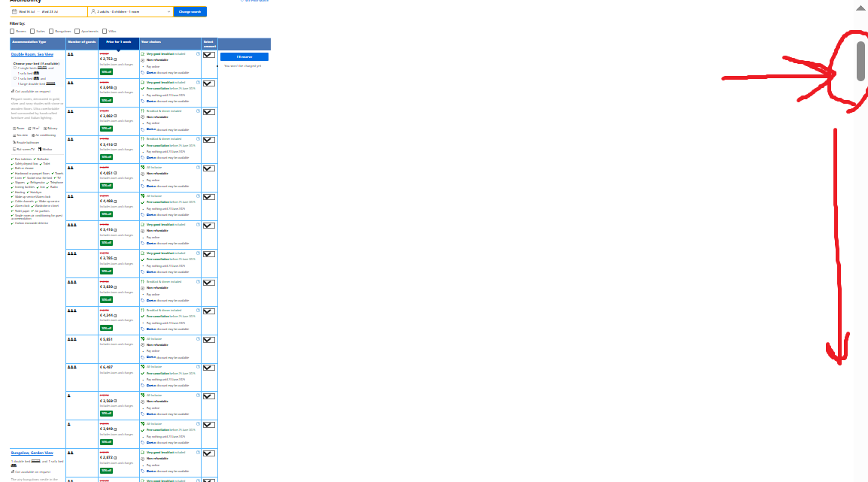Click help icon in first Very good breakfast row
Viewport: 868px width, 482px height.
(x=198, y=54)
